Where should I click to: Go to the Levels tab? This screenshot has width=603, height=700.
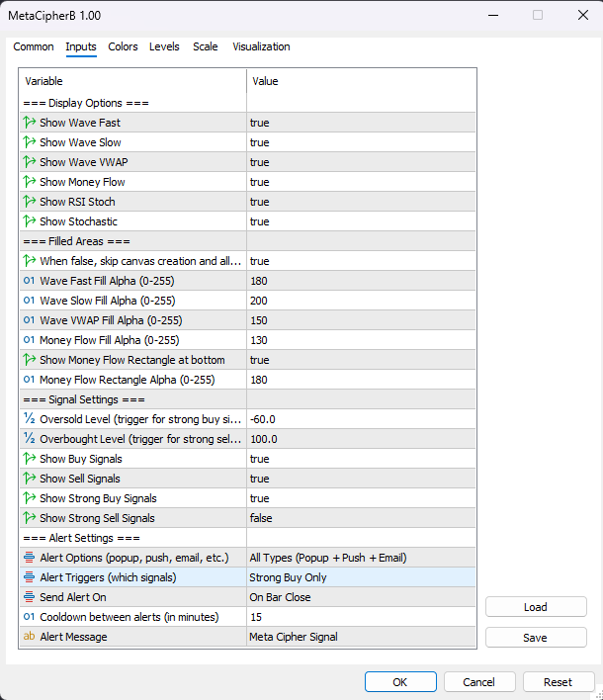[x=164, y=46]
